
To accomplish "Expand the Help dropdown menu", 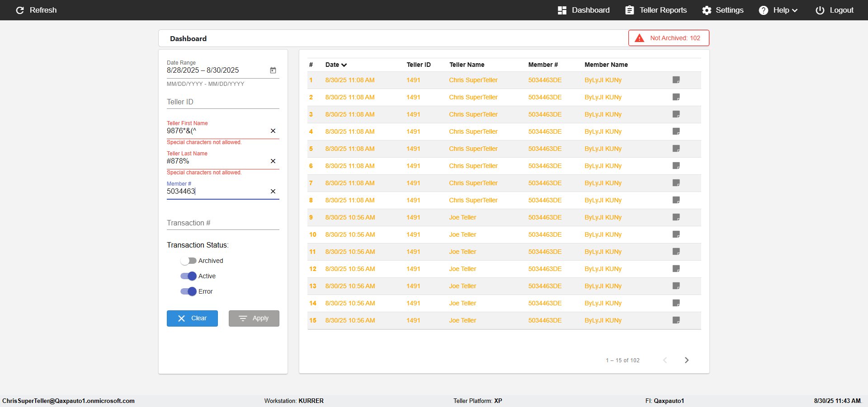I will [x=778, y=10].
